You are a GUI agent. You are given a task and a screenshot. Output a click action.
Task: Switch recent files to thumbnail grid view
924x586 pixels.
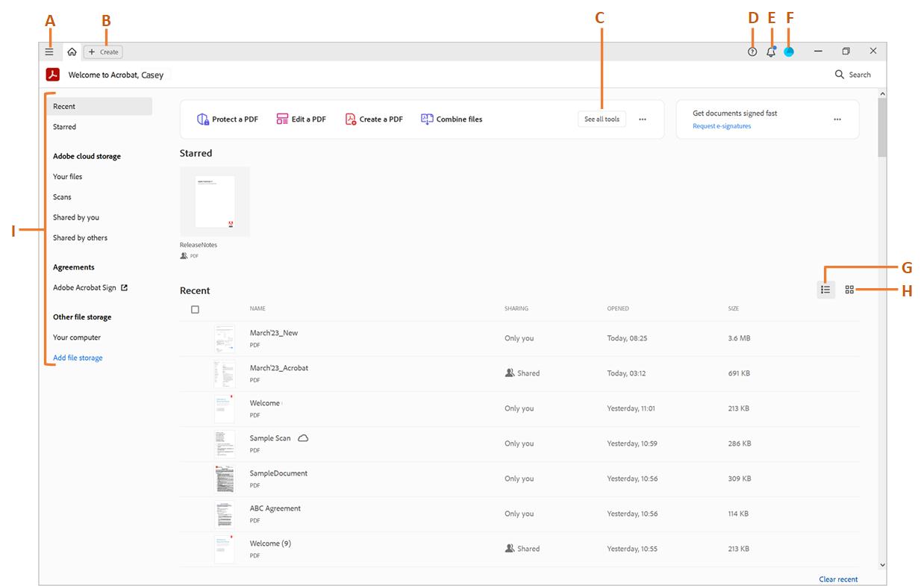[849, 290]
